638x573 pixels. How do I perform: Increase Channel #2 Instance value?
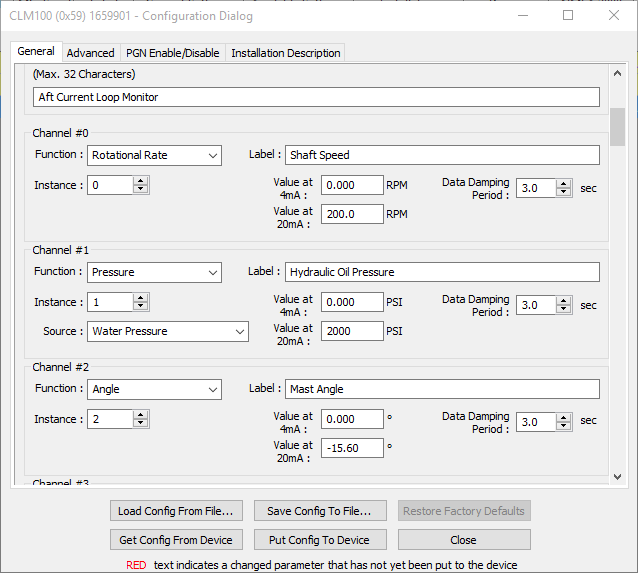141,415
